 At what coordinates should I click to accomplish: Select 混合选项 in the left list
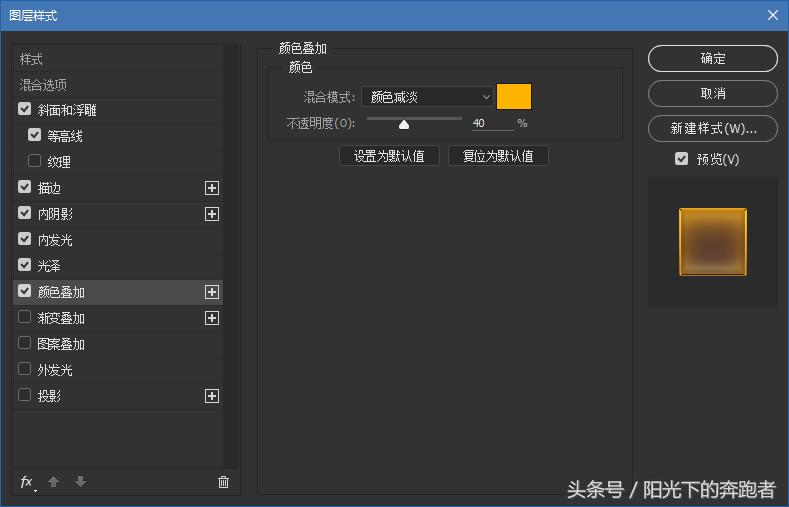click(118, 84)
